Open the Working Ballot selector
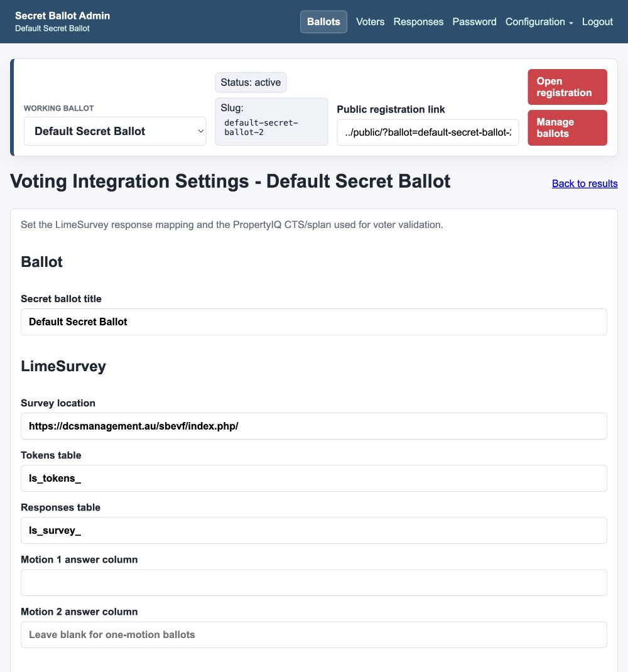628x672 pixels. [x=115, y=131]
